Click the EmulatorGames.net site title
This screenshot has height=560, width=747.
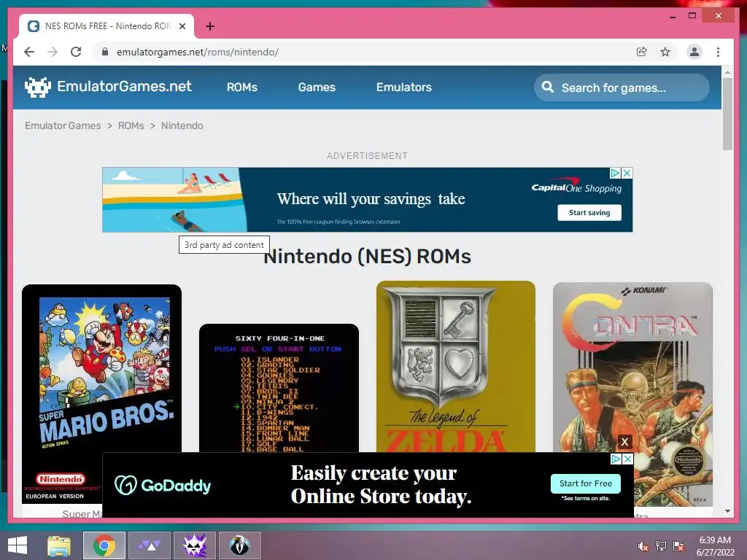click(x=124, y=86)
